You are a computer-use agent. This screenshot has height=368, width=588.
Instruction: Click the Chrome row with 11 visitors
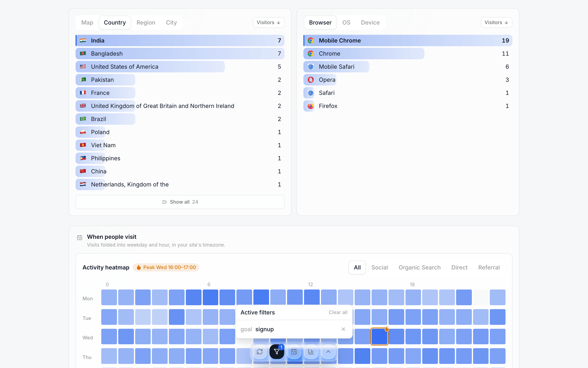click(408, 54)
